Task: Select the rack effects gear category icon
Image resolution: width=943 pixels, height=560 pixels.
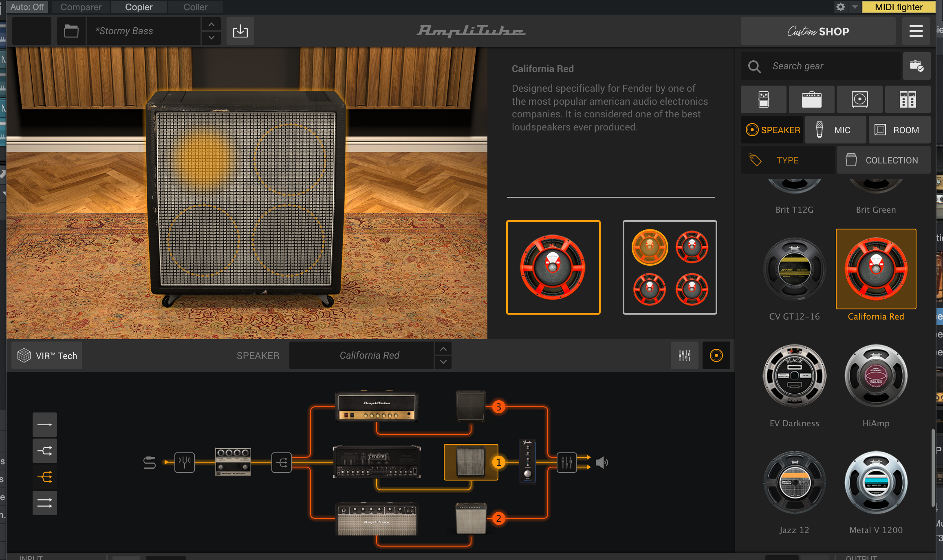Action: (x=908, y=99)
